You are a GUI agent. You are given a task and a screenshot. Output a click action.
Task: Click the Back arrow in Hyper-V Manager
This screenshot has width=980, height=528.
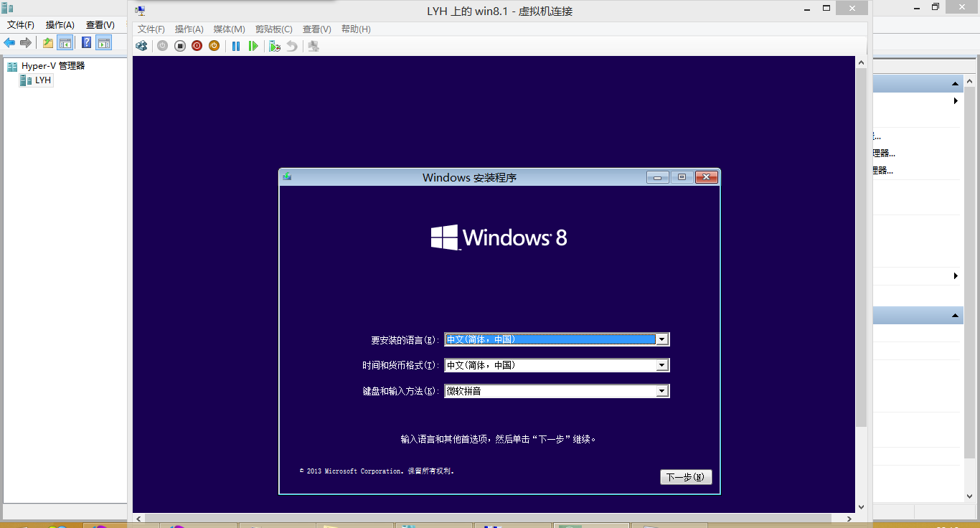(x=9, y=43)
